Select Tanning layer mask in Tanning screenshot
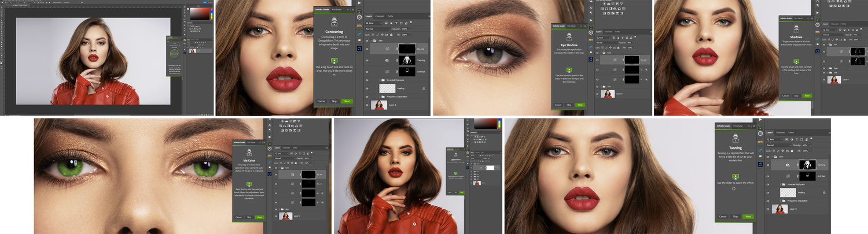This screenshot has width=868, height=234. pyautogui.click(x=807, y=165)
